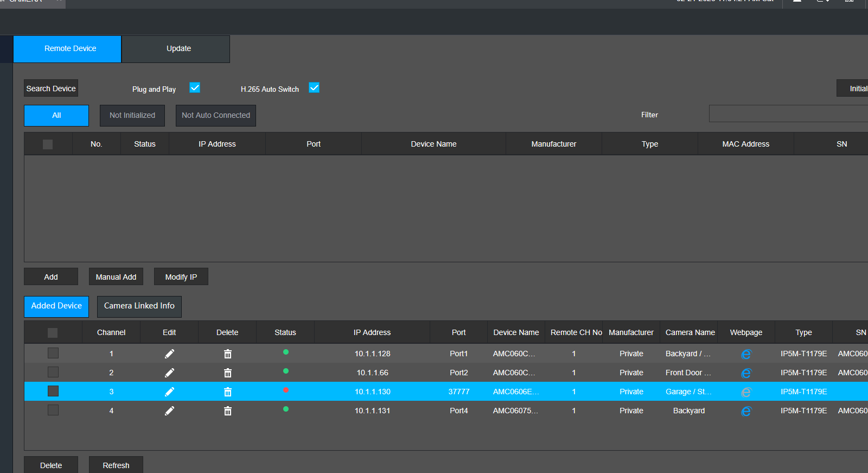Click the pencil icon for channel 3
This screenshot has width=868, height=473.
169,392
